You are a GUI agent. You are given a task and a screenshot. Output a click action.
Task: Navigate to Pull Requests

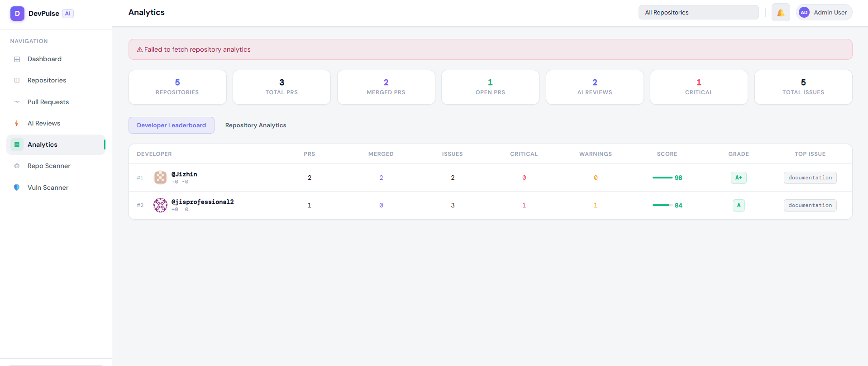[x=56, y=102]
